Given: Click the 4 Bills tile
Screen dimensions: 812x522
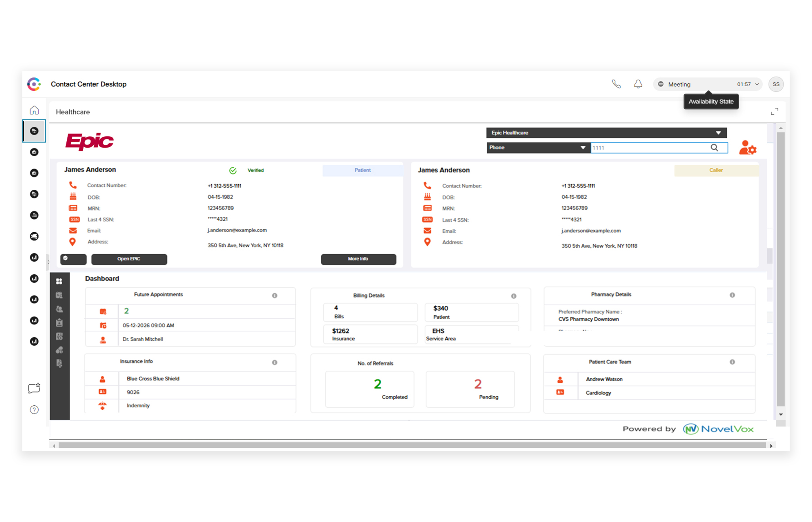Looking at the screenshot, I should click(x=370, y=312).
